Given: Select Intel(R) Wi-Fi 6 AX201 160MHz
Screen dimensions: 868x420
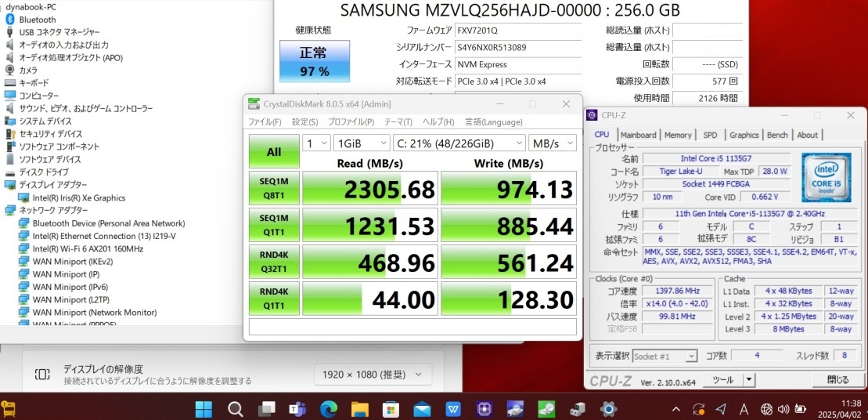Looking at the screenshot, I should 88,248.
